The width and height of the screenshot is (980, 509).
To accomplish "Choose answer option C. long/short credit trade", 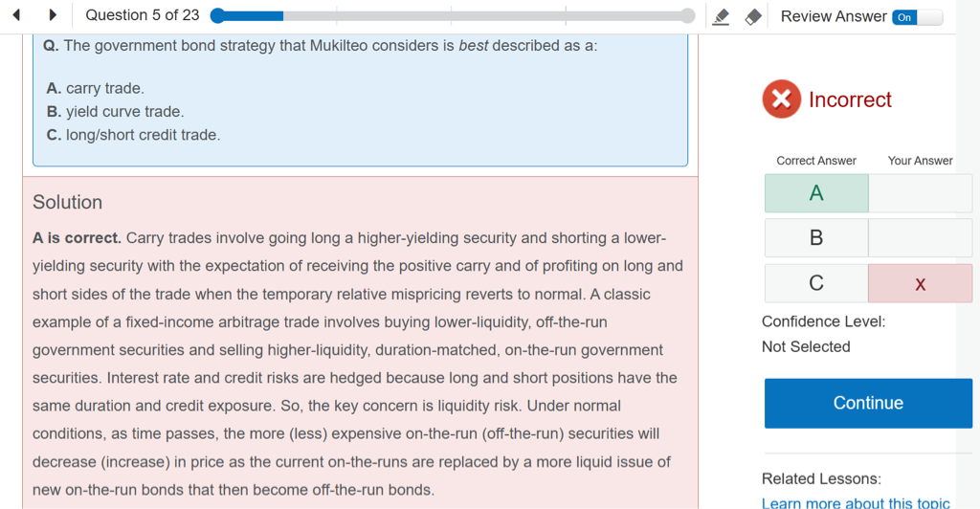I will pyautogui.click(x=133, y=135).
